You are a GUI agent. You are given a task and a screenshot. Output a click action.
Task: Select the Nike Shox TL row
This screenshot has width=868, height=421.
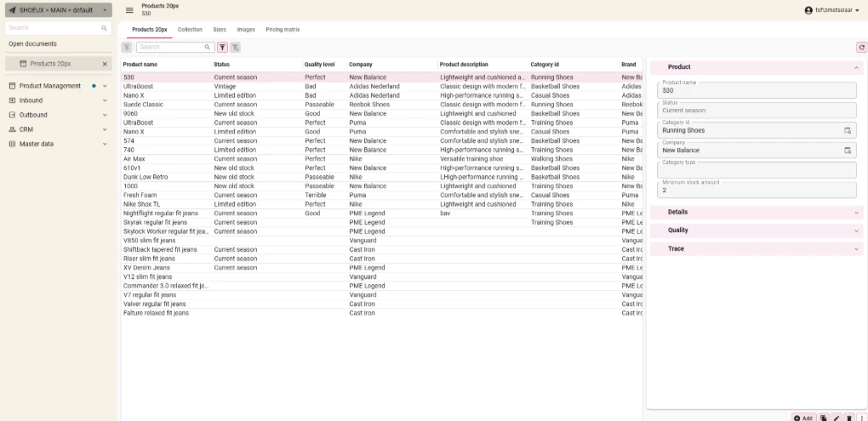(381, 204)
